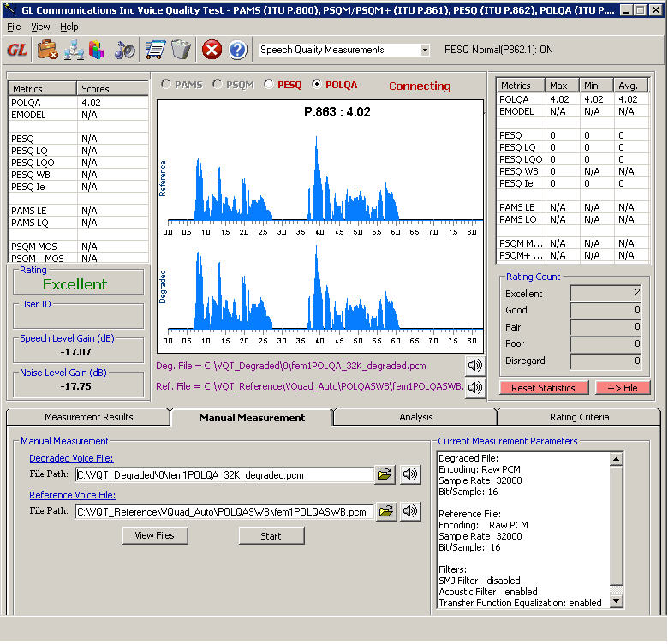Click the red X stop icon

[x=212, y=50]
